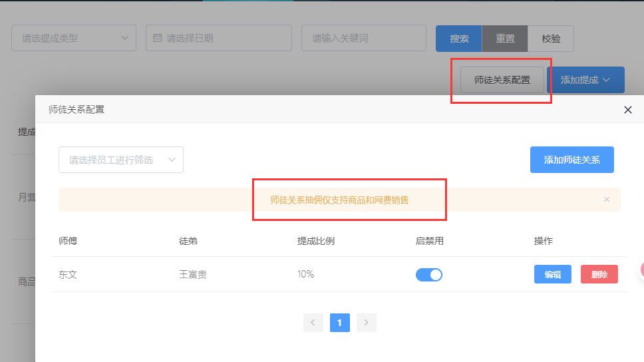The width and height of the screenshot is (644, 362).
Task: Click the 操作 column header
Action: 543,241
